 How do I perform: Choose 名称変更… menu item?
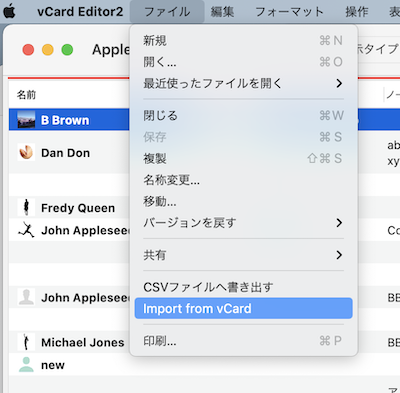(244, 180)
